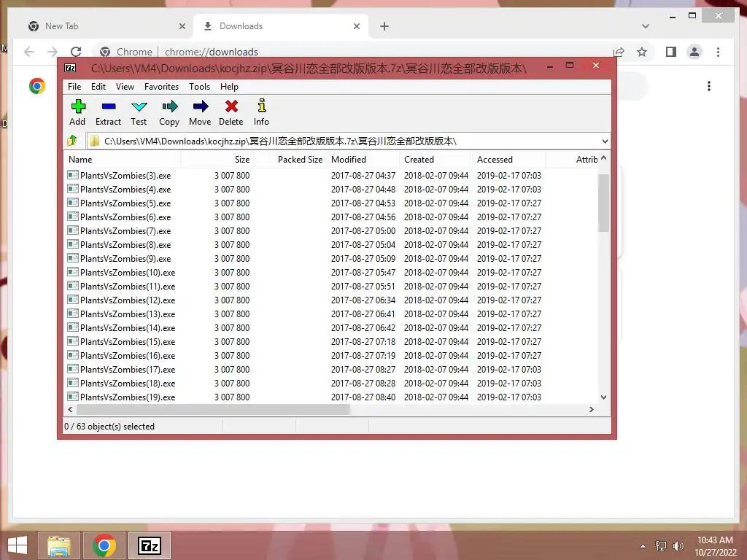This screenshot has width=747, height=560.
Task: Go back in Chrome
Action: 29,52
